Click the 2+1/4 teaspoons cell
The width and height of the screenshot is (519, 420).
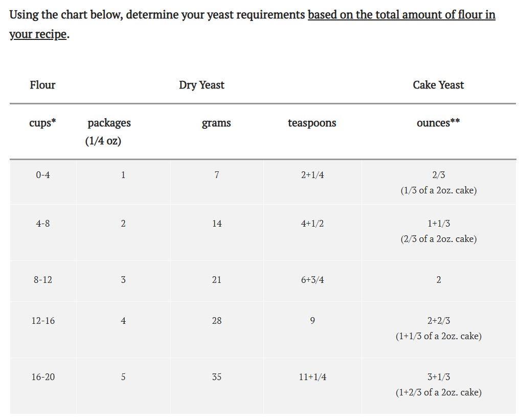click(x=312, y=175)
